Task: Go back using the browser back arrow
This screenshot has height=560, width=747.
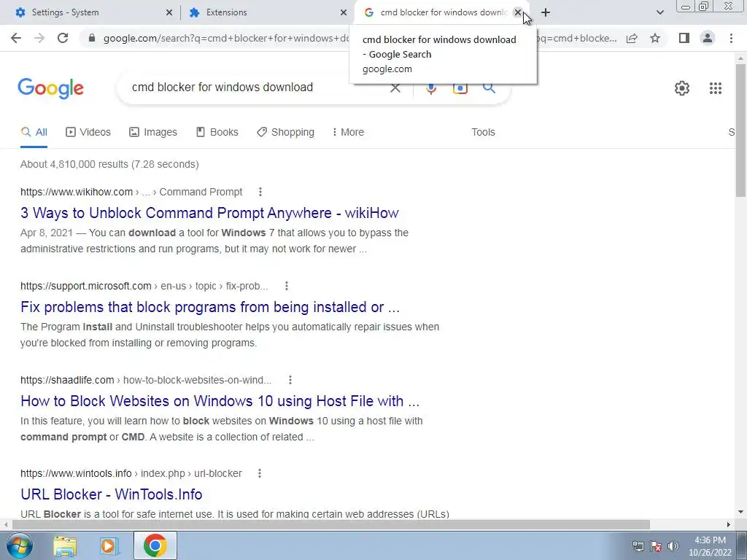Action: pyautogui.click(x=16, y=38)
